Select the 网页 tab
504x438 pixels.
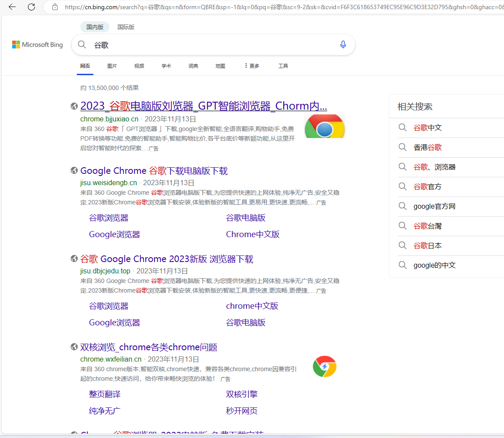tap(85, 66)
